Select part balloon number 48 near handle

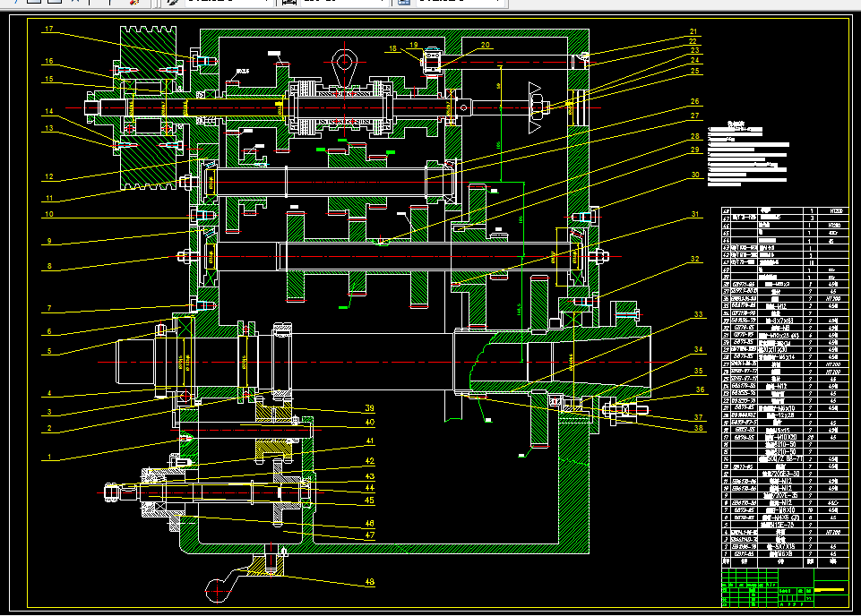click(x=369, y=582)
